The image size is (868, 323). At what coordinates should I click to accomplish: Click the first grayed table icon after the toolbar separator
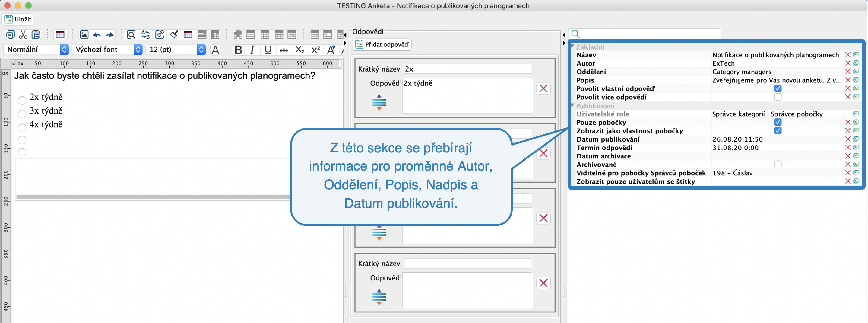(238, 35)
